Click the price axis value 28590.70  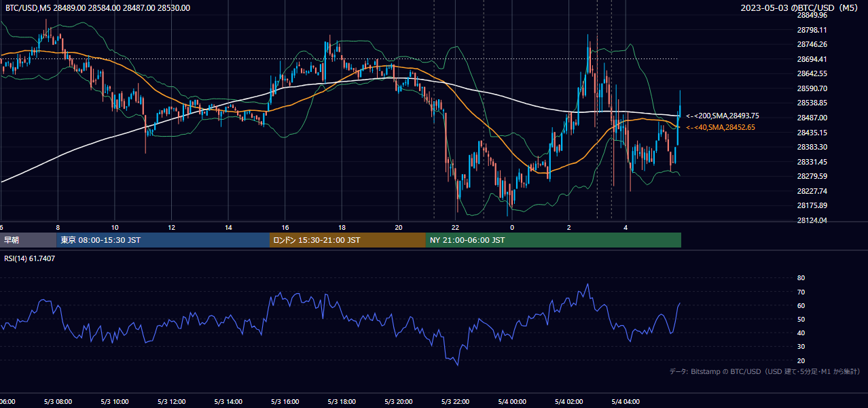(812, 88)
